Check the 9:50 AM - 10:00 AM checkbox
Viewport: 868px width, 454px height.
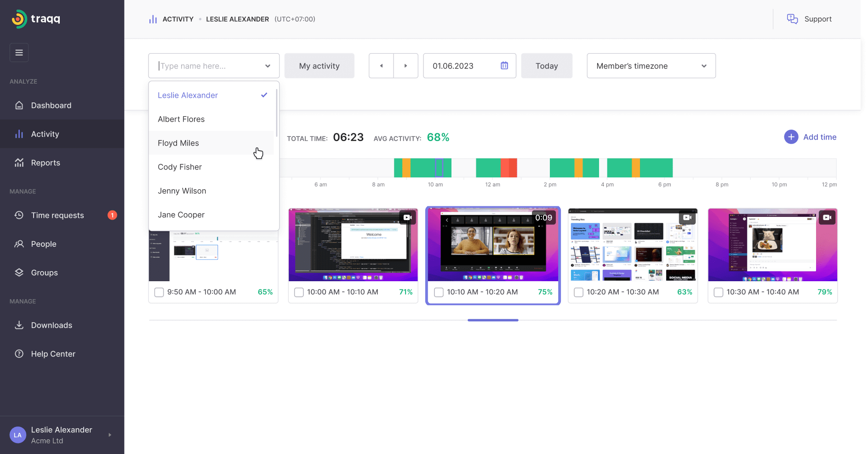pyautogui.click(x=159, y=292)
